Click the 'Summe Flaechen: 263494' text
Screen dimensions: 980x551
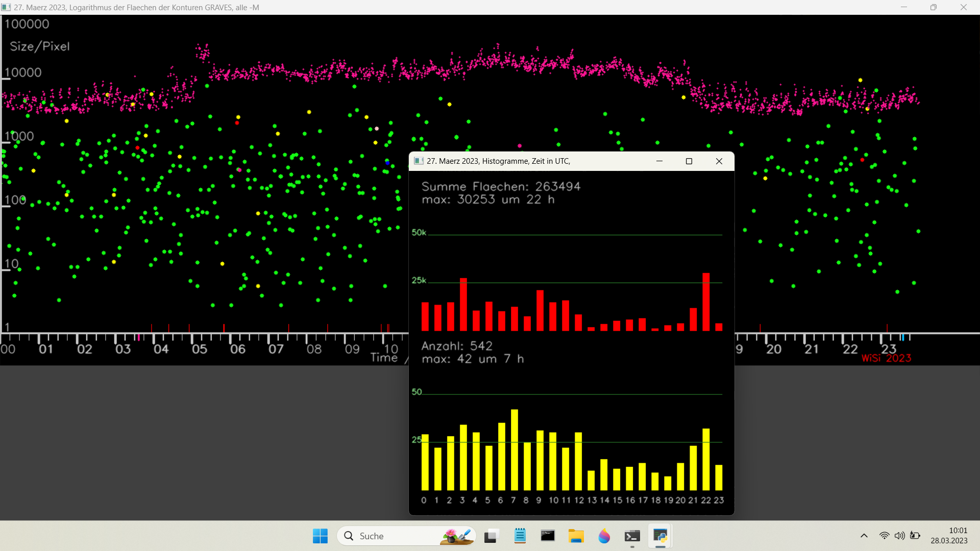[x=501, y=187]
